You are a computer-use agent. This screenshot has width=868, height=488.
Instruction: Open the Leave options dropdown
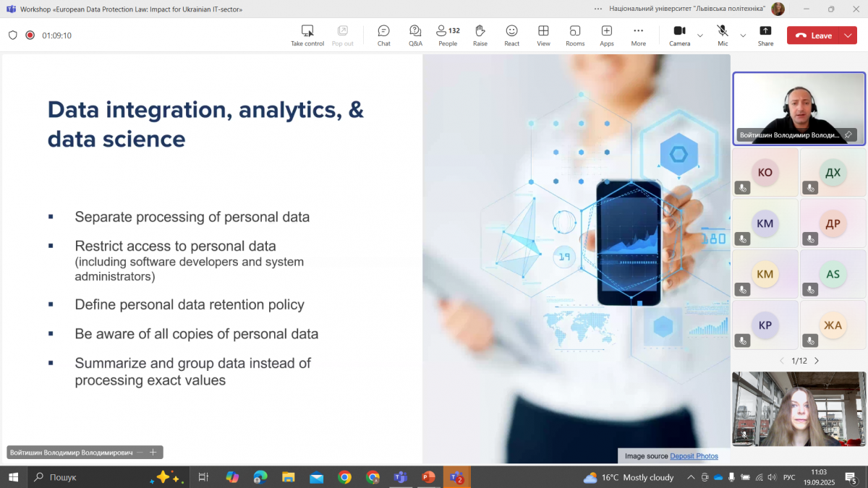(848, 35)
